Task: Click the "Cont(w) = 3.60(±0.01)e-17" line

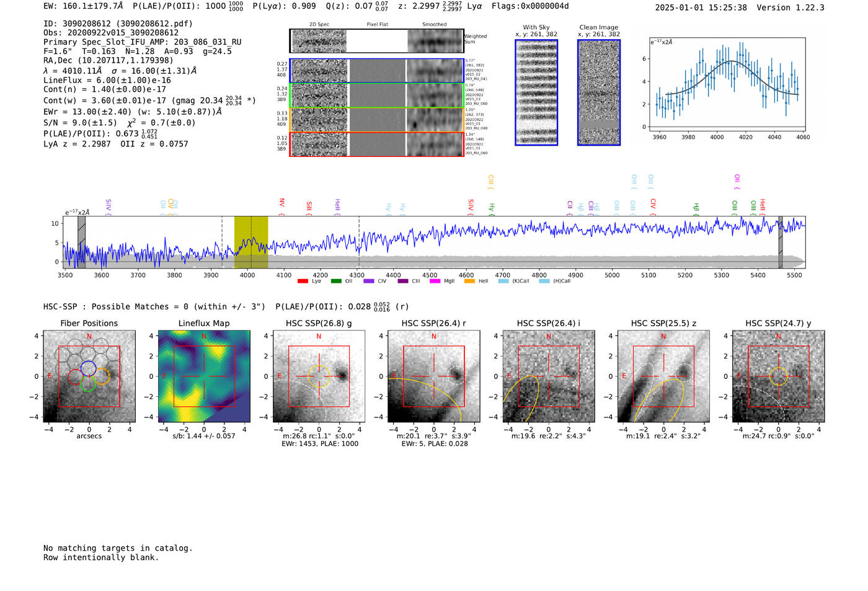Action: coord(149,100)
